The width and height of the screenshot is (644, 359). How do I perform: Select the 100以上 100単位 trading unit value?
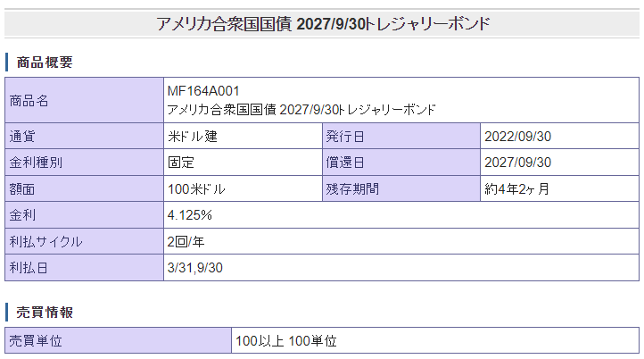coord(286,341)
